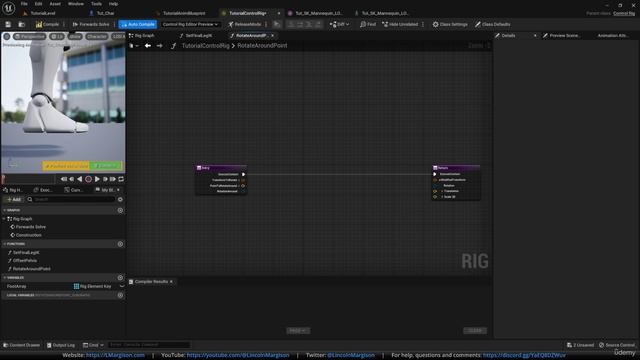Navigate forward in graph history
This screenshot has width=640, height=360.
pyautogui.click(x=160, y=46)
